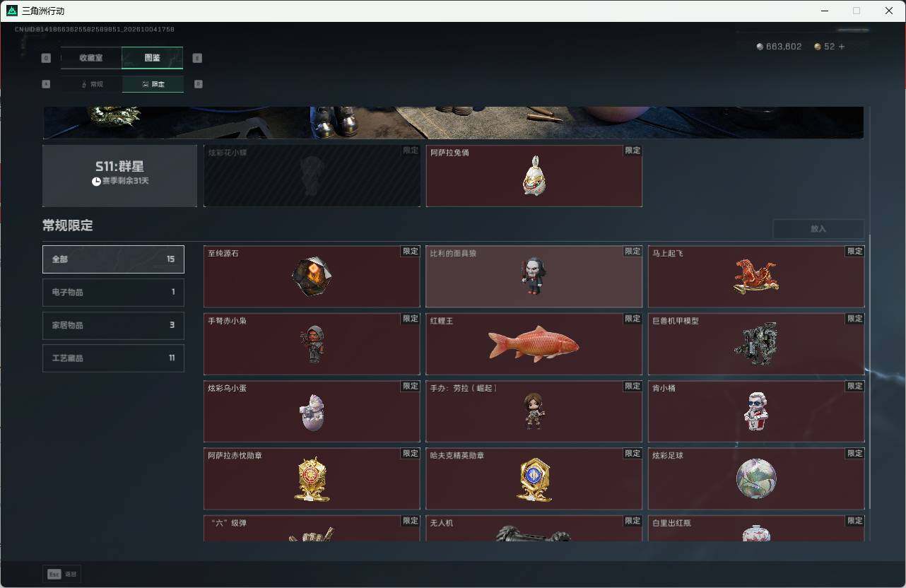906x588 pixels.
Task: Select the 阿萨拉兔俑 rabbit figurine icon
Action: coord(534,175)
